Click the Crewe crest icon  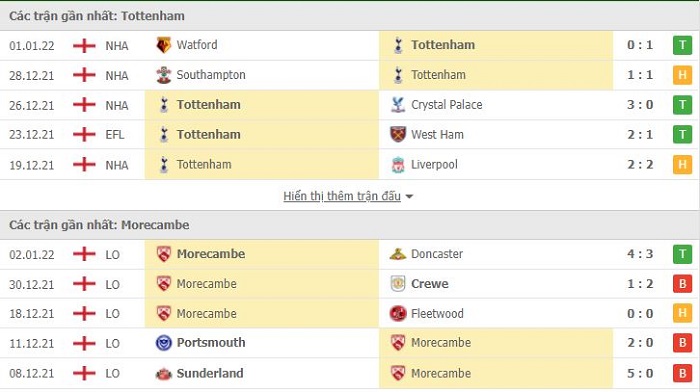click(398, 284)
